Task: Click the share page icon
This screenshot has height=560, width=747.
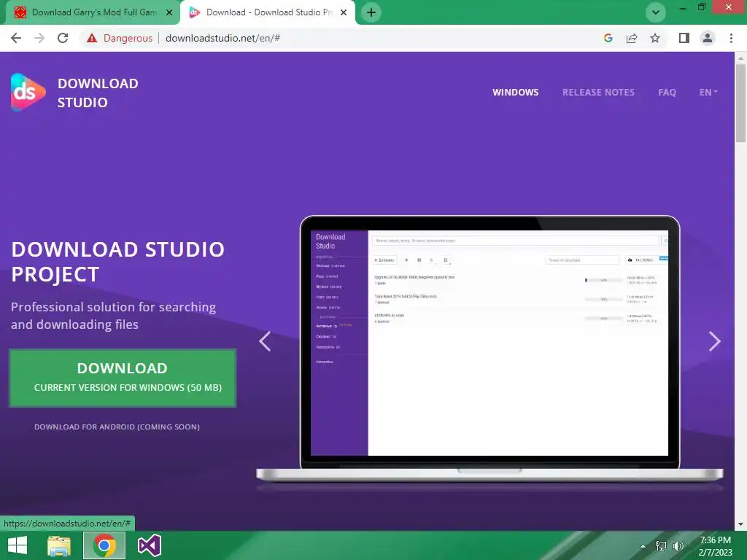Action: (x=632, y=38)
